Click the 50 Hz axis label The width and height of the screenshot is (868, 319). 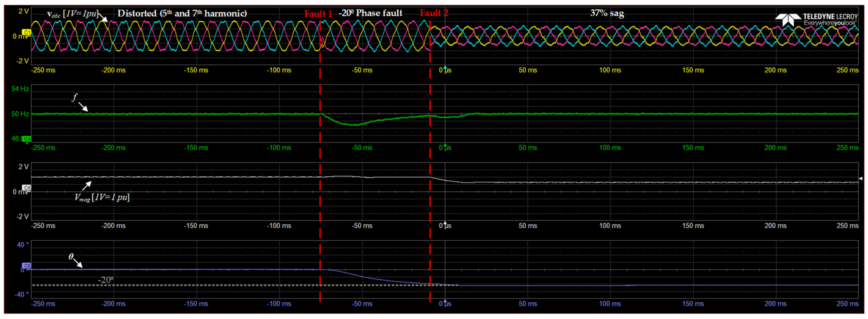(x=20, y=114)
